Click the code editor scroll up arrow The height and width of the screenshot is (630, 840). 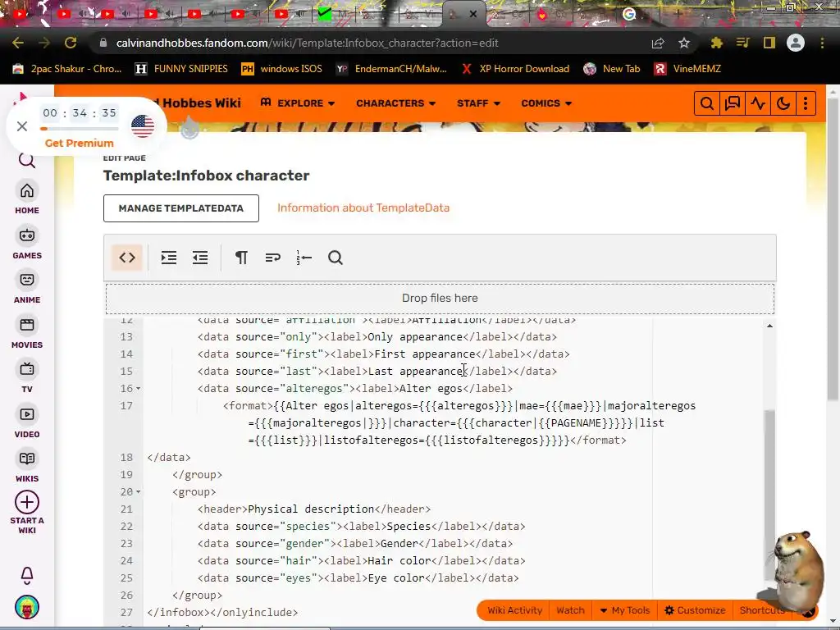(x=769, y=326)
